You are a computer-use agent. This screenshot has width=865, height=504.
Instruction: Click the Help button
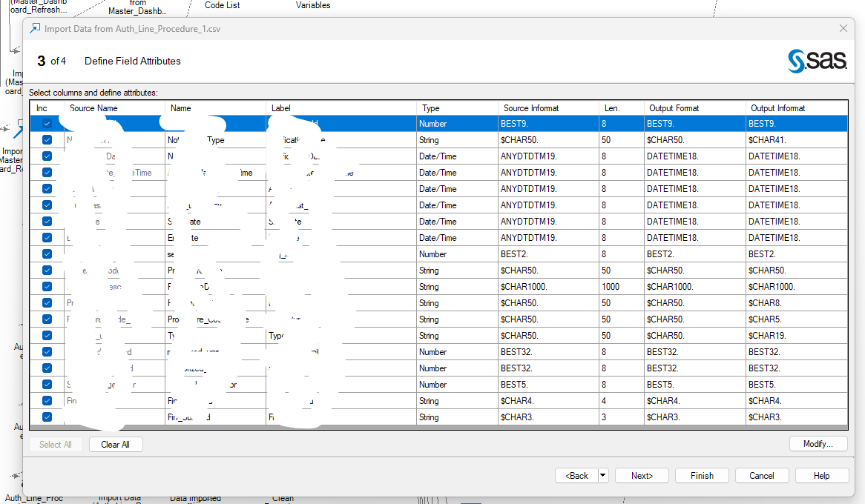(x=821, y=475)
